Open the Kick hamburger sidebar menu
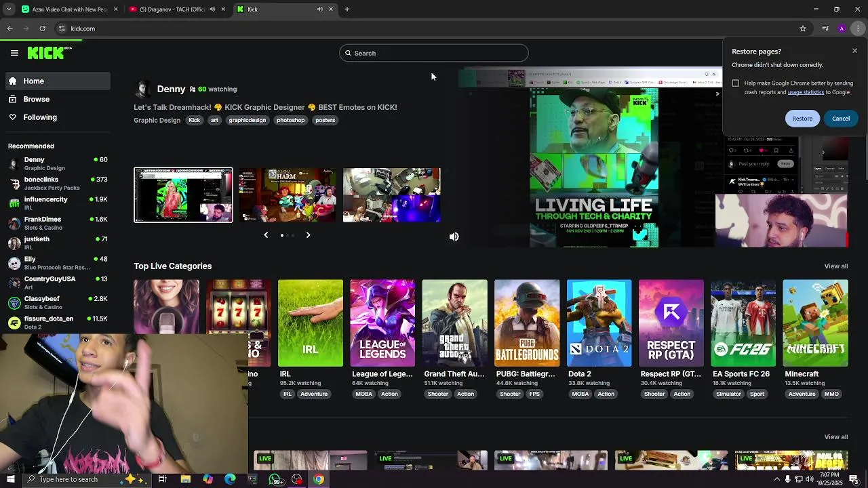Image resolution: width=868 pixels, height=488 pixels. pyautogui.click(x=14, y=53)
